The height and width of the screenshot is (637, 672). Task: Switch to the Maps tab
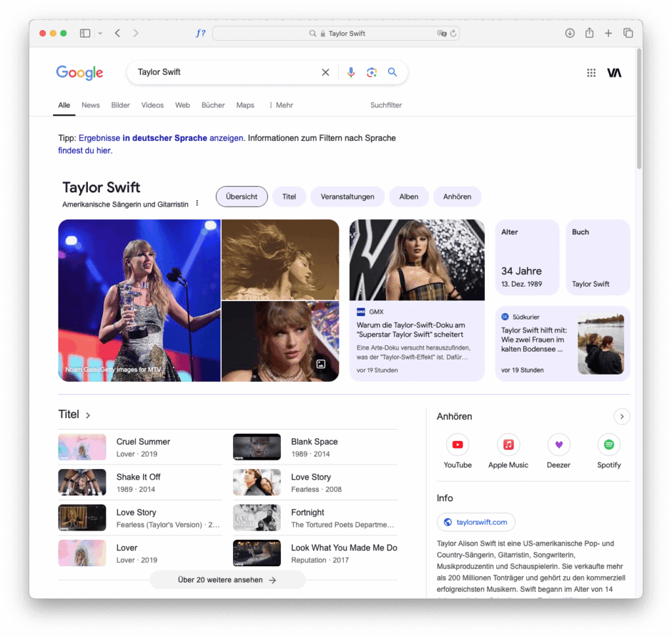pyautogui.click(x=245, y=105)
